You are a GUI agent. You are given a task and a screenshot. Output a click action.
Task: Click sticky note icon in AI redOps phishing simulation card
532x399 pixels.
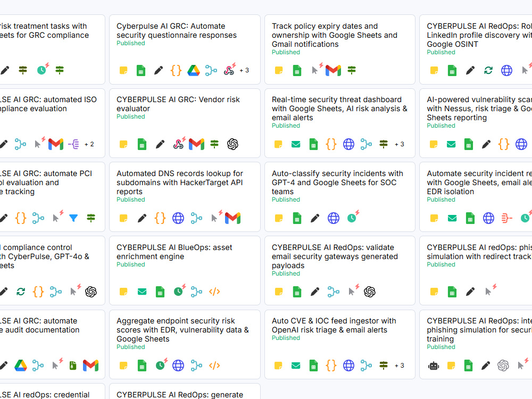(x=434, y=292)
